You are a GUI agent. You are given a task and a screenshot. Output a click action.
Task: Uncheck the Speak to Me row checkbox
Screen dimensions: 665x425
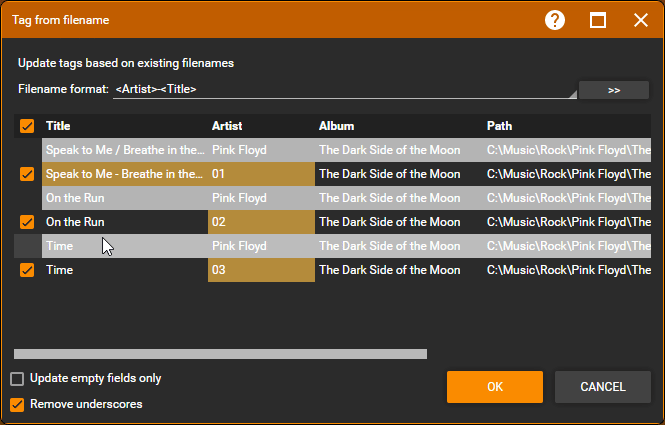click(x=27, y=174)
